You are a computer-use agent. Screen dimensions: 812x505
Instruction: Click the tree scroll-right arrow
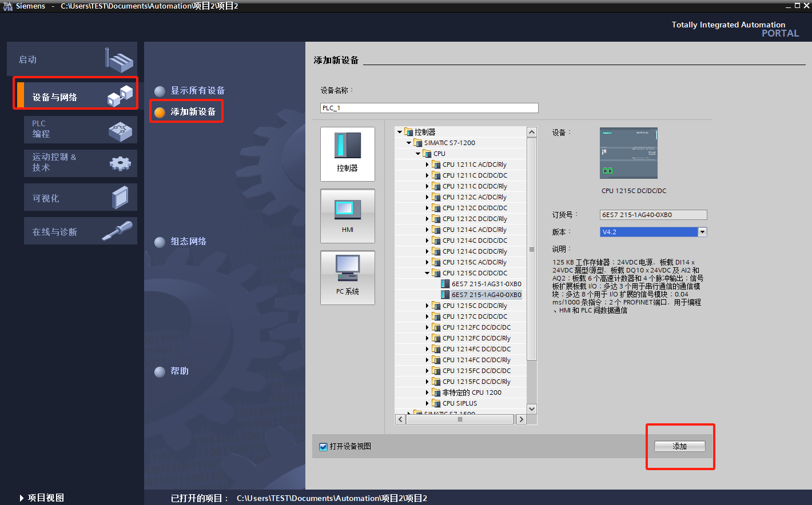click(x=521, y=419)
